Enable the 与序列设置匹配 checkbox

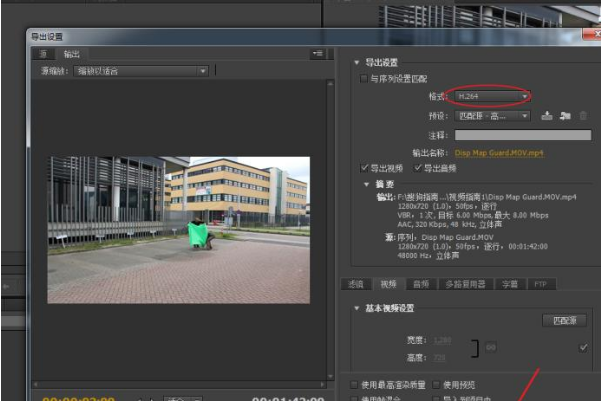pos(363,79)
